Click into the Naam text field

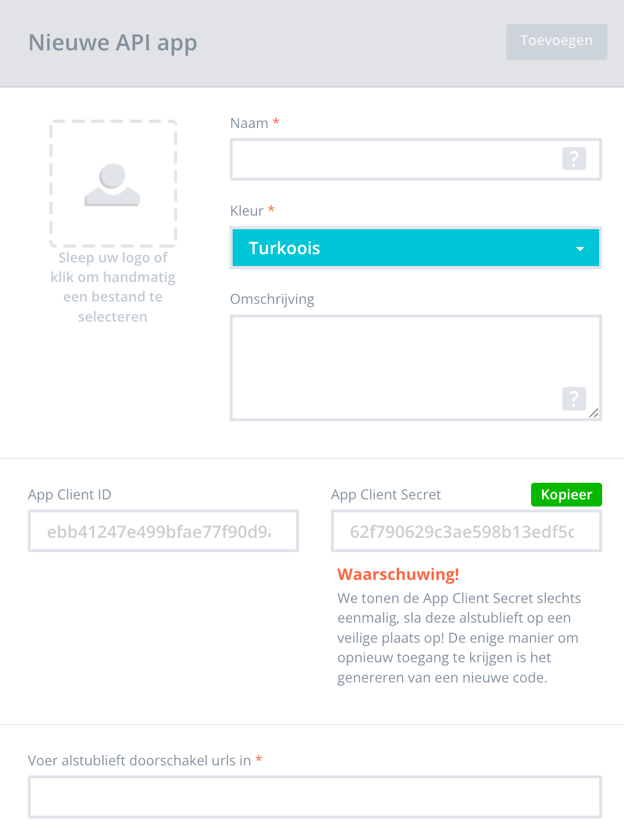click(x=416, y=159)
